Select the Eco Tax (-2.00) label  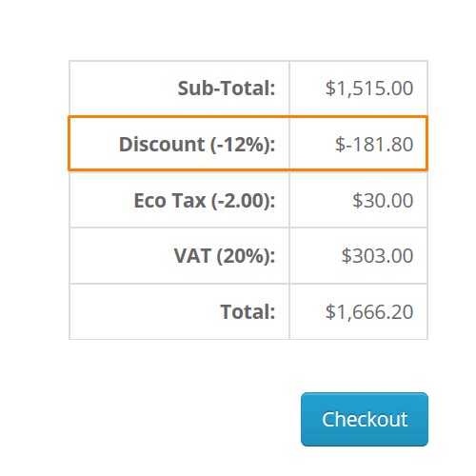click(x=205, y=201)
